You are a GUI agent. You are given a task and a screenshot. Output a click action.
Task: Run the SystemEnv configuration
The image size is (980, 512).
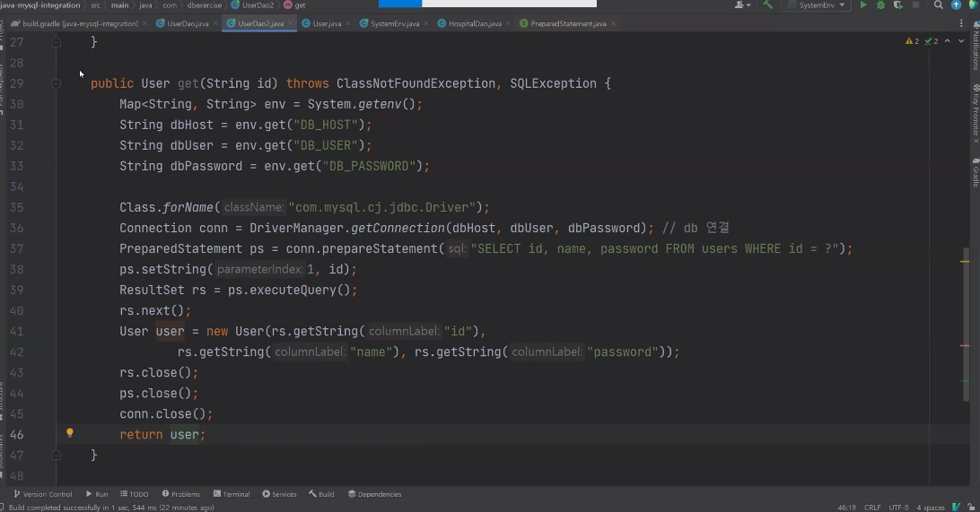(863, 5)
